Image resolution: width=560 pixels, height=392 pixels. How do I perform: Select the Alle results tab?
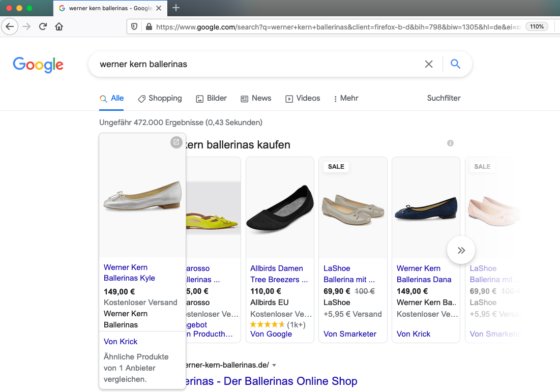112,98
